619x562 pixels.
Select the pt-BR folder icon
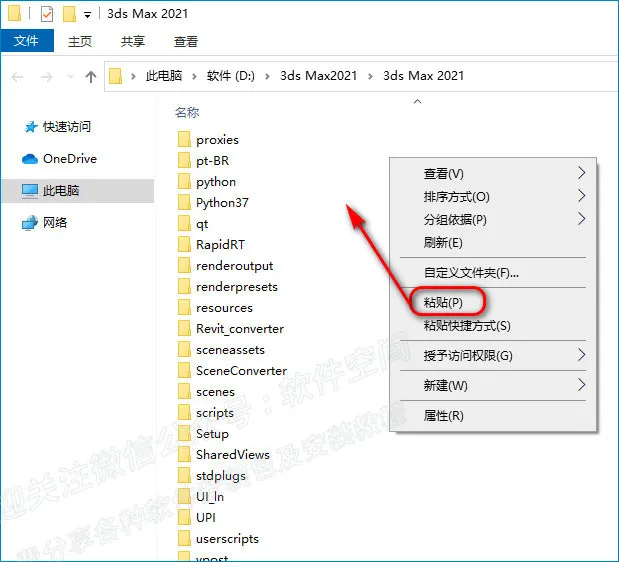[x=184, y=161]
